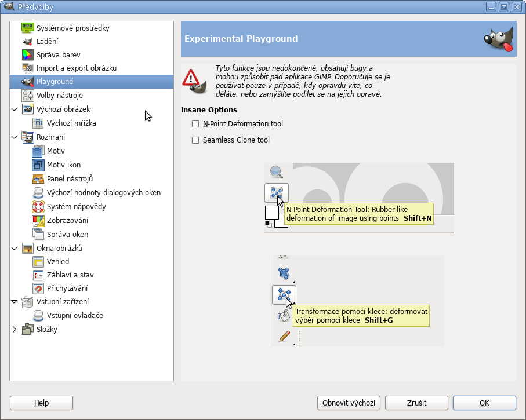The width and height of the screenshot is (526, 420).
Task: Expand the Složky tree branch
Action: click(14, 329)
